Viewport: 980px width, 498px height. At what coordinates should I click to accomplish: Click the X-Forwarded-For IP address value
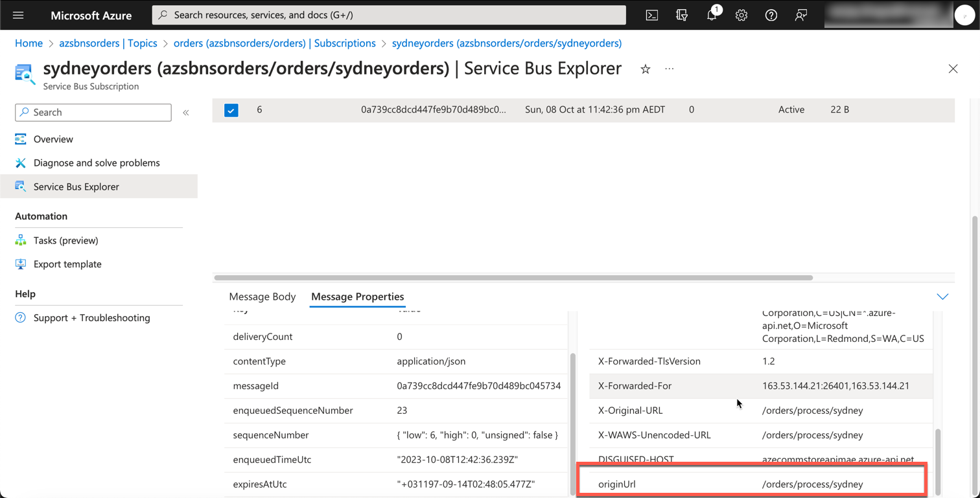pos(835,386)
